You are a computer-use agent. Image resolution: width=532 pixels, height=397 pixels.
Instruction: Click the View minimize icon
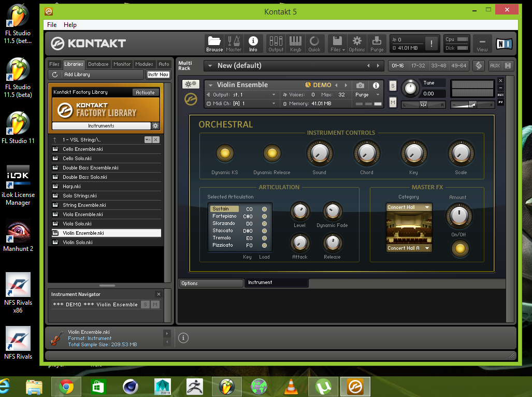[x=482, y=44]
